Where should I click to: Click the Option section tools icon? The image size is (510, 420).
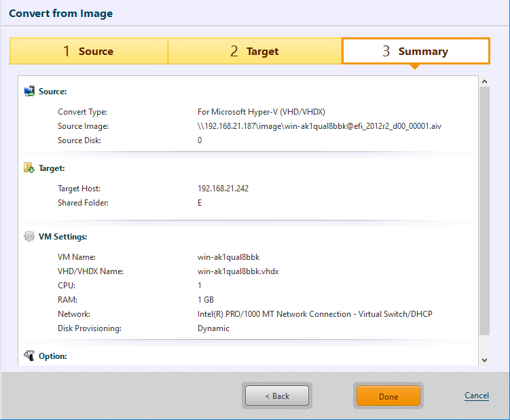click(29, 356)
